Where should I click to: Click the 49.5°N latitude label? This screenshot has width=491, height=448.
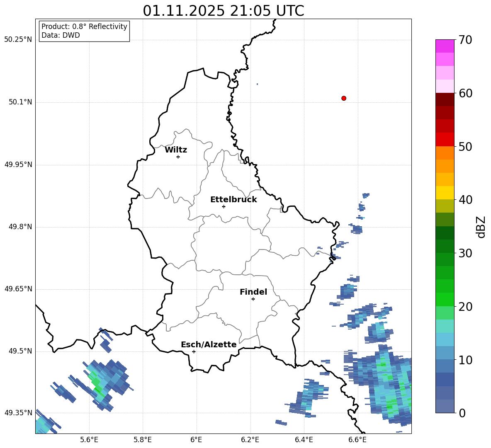[20, 351]
